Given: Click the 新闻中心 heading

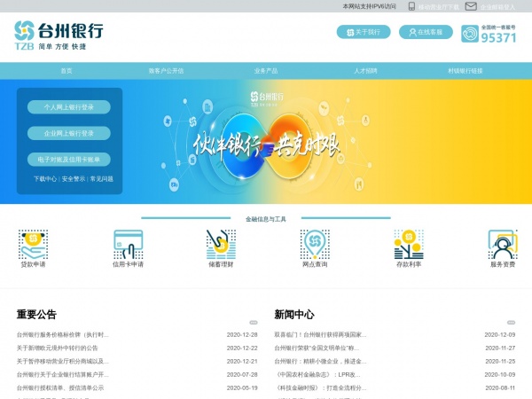Looking at the screenshot, I should click(294, 314).
